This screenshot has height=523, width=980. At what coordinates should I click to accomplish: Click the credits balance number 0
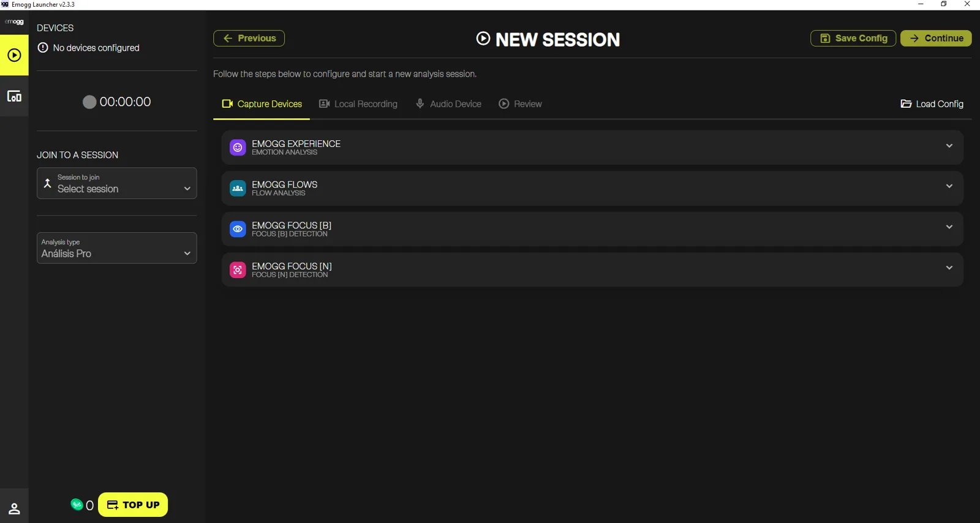(89, 505)
